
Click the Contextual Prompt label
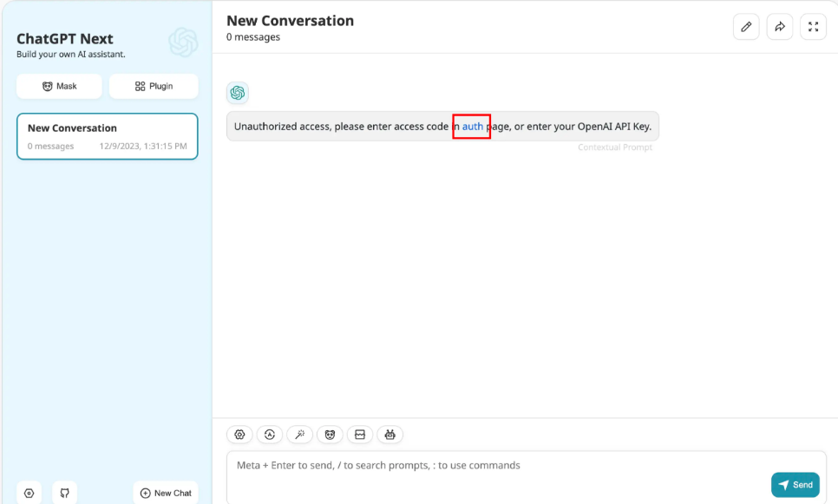point(614,147)
